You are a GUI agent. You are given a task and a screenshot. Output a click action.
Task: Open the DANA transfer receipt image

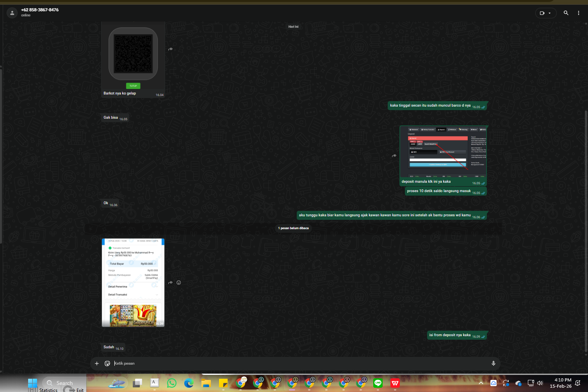[x=133, y=282]
